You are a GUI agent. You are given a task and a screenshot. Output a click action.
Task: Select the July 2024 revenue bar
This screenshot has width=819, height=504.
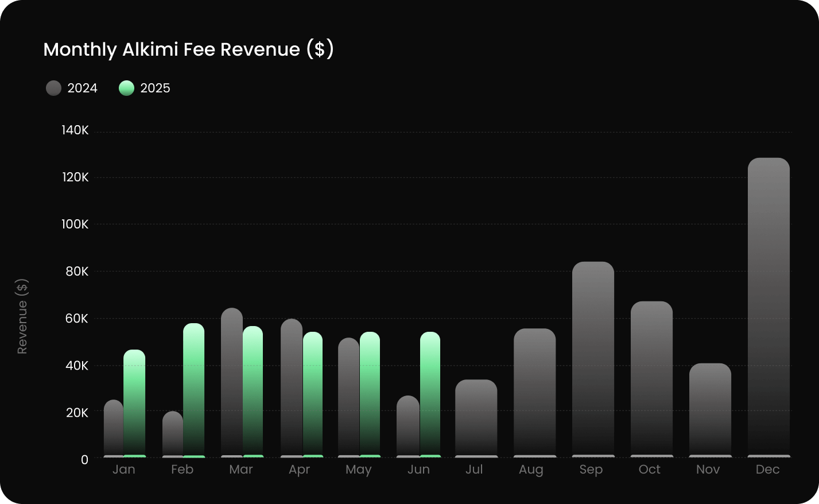point(476,418)
